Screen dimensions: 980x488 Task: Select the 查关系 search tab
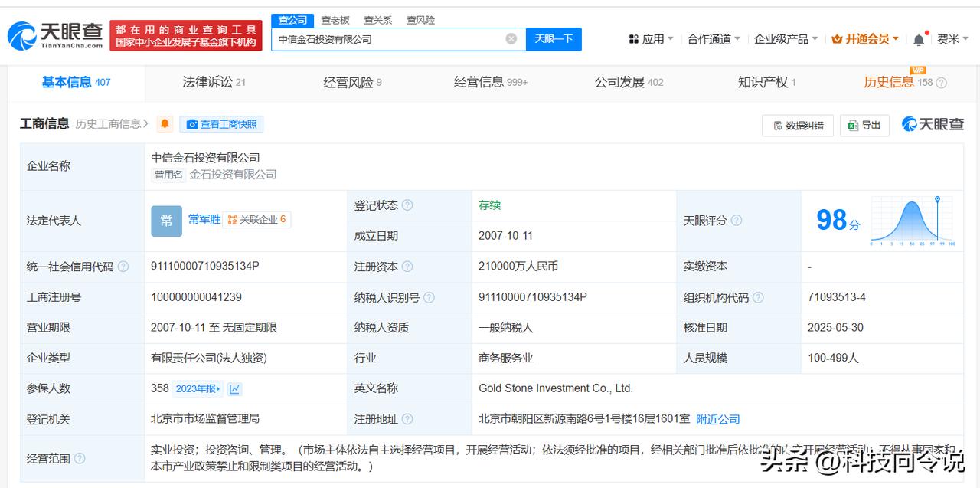378,20
